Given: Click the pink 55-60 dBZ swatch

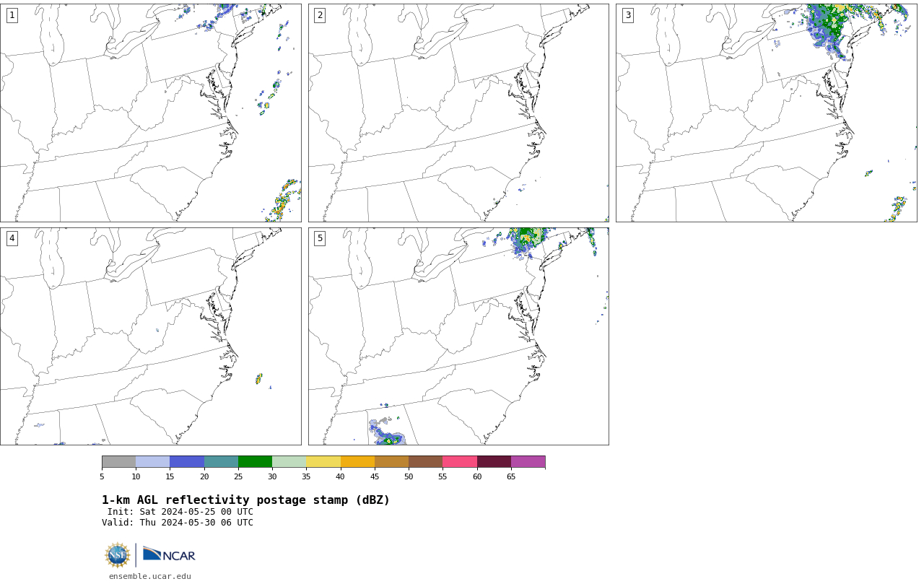Looking at the screenshot, I should [460, 462].
